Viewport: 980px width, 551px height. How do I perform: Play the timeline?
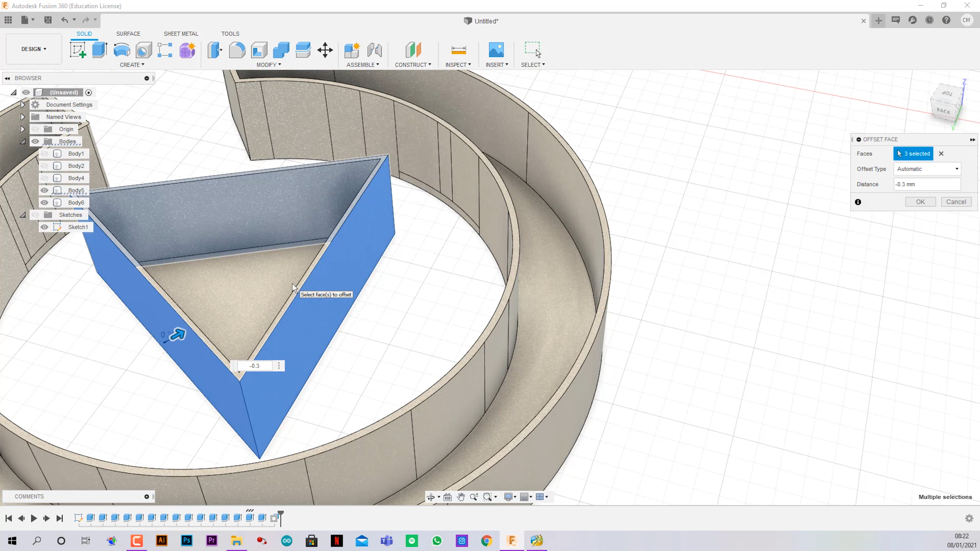click(34, 518)
